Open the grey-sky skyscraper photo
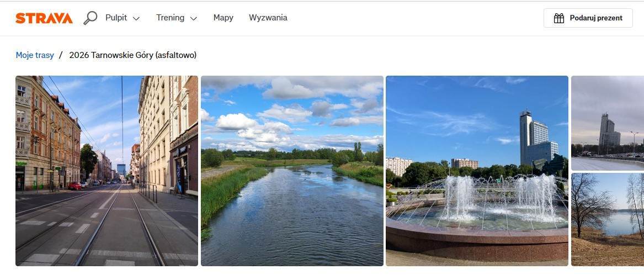 [608, 123]
